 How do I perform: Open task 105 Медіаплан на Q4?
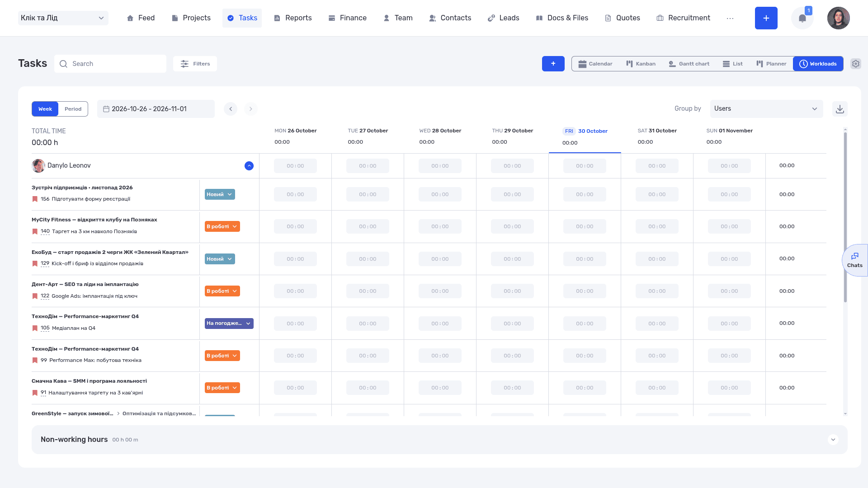coord(73,328)
